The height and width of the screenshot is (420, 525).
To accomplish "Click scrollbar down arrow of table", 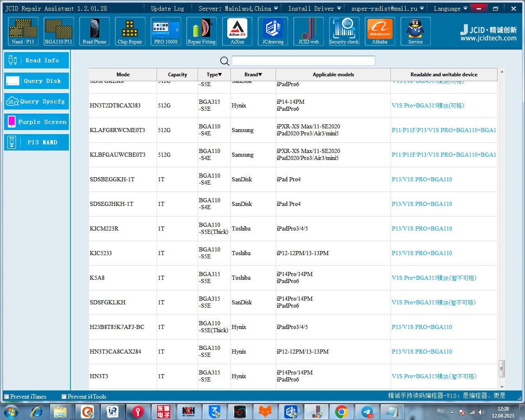I will click(x=502, y=387).
